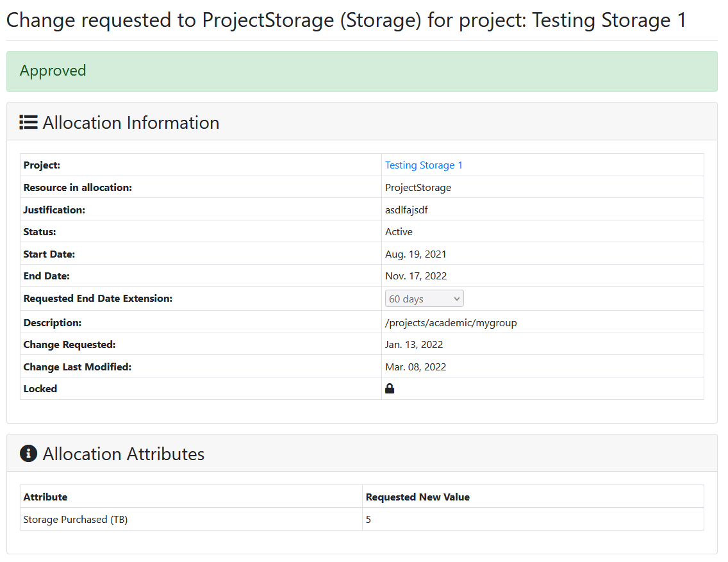
Task: Click the end date Nov. 17, 2022
Action: point(415,276)
